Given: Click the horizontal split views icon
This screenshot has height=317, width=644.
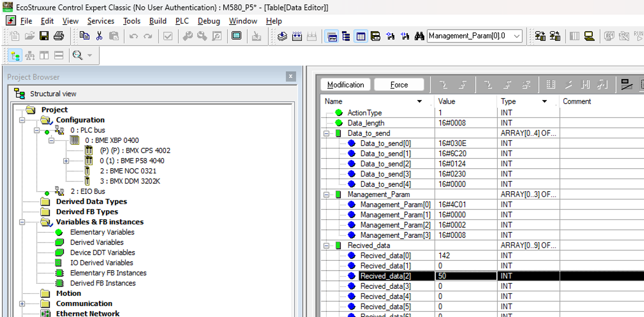Looking at the screenshot, I should coord(59,56).
